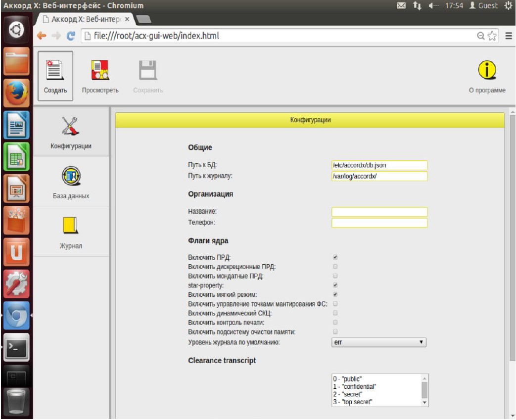Select 1 - "confidential" in clearance list
Image resolution: width=516 pixels, height=420 pixels.
(376, 386)
